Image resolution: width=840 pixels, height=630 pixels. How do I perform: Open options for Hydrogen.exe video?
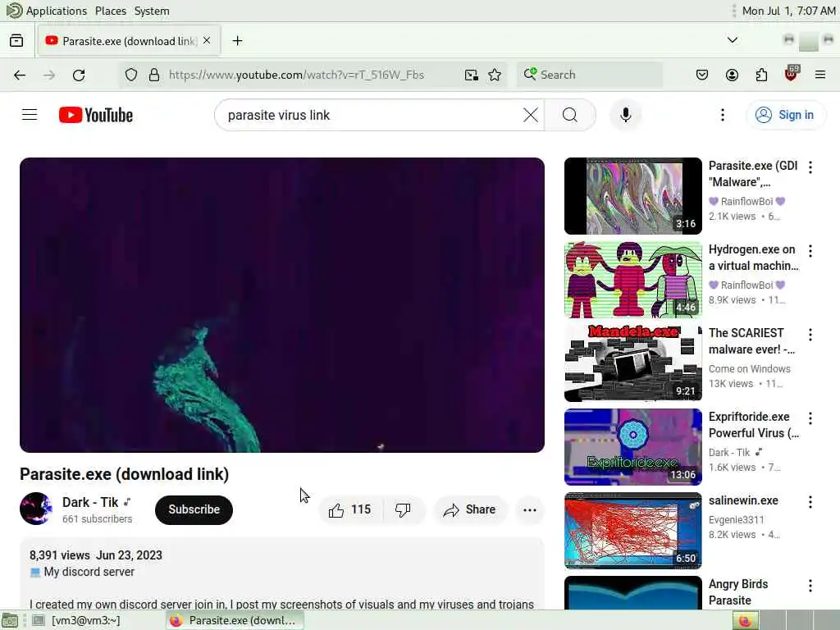pos(810,251)
